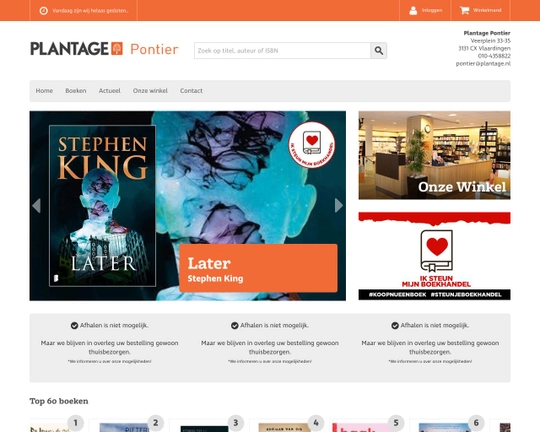Viewport: 540px width, 432px height.
Task: Open the Onze Winkel store photo
Action: tap(434, 155)
